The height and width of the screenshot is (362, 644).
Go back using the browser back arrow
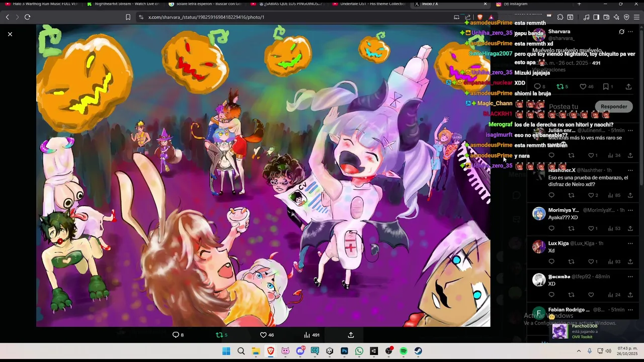tap(7, 17)
